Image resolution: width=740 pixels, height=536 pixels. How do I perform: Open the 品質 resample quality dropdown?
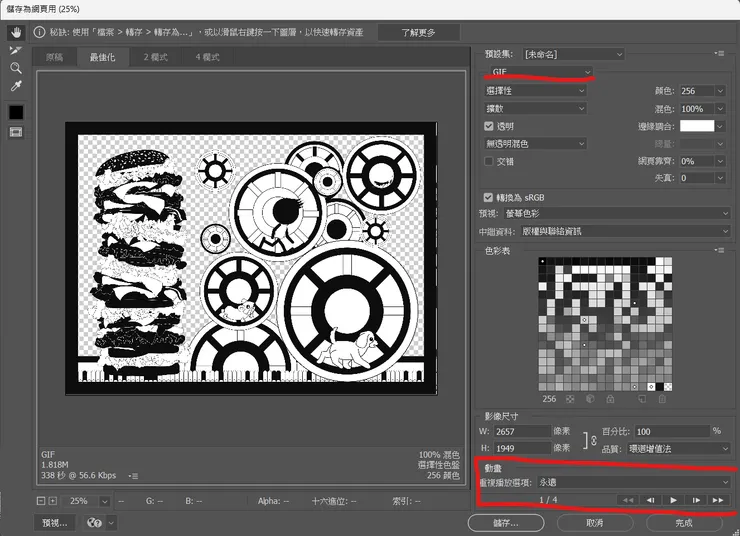click(x=679, y=449)
